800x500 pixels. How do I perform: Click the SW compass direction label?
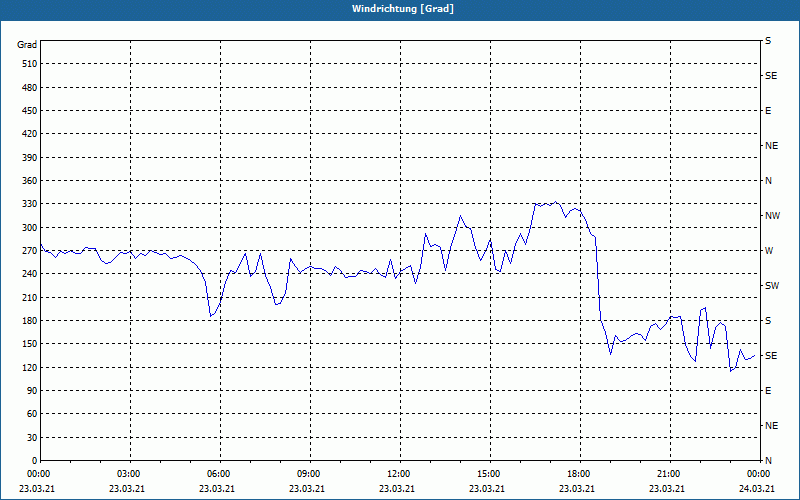pyautogui.click(x=772, y=286)
